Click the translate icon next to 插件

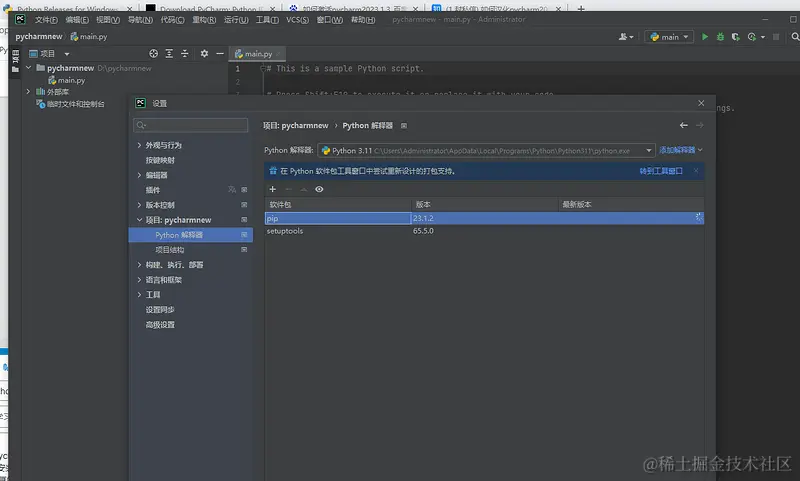pos(232,190)
